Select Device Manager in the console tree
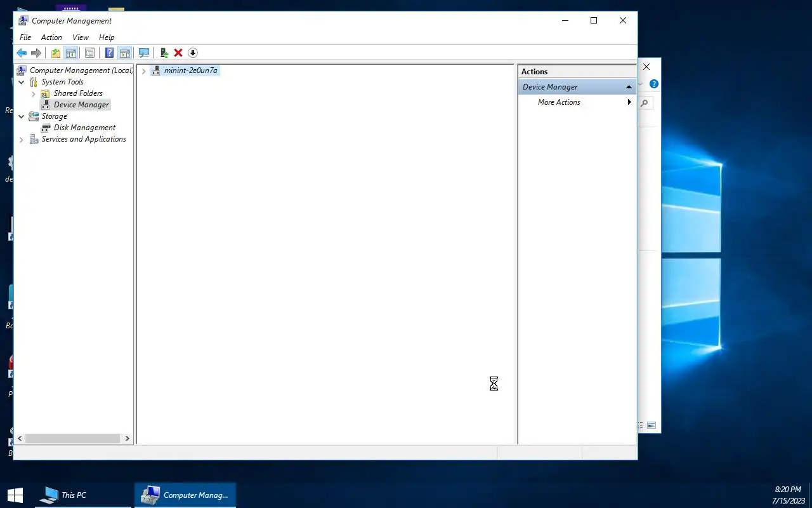 coord(81,105)
